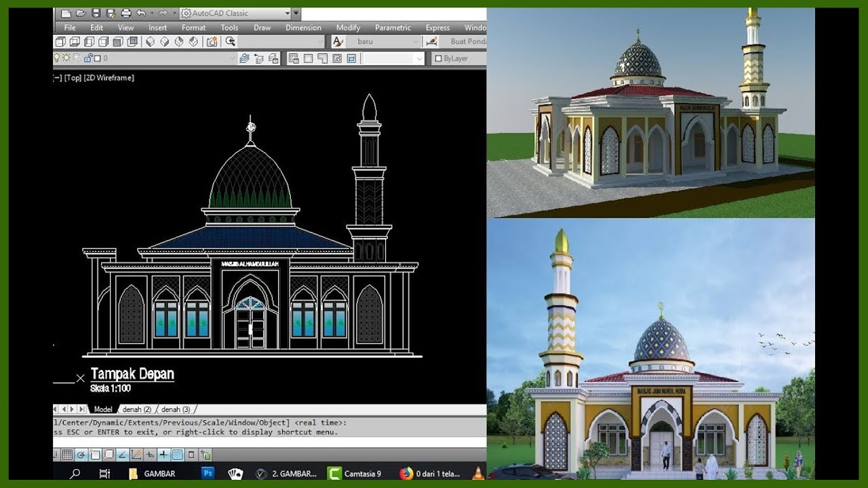This screenshot has height=488, width=868.
Task: Click the Plot printer icon
Action: point(126,14)
